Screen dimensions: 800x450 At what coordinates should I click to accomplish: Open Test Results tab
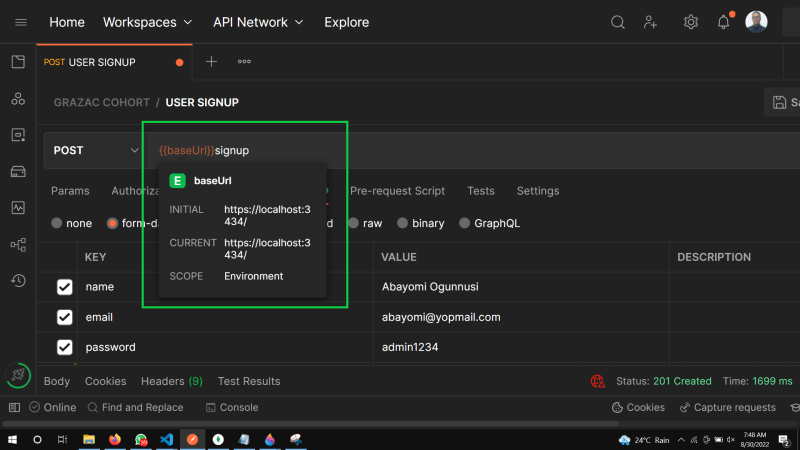point(249,381)
